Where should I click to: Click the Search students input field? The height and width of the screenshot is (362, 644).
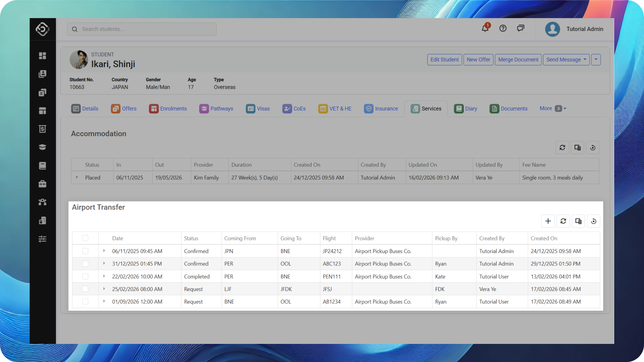click(142, 29)
